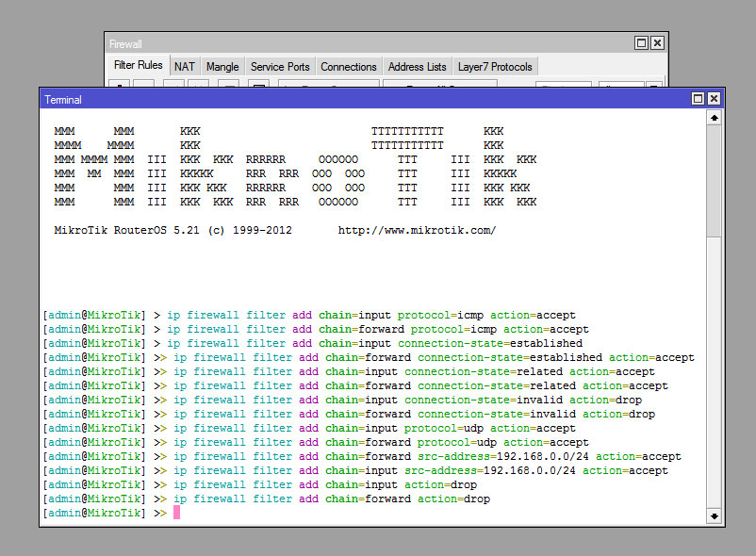This screenshot has height=556, width=756.
Task: Open the Mangle tab
Action: click(x=222, y=66)
